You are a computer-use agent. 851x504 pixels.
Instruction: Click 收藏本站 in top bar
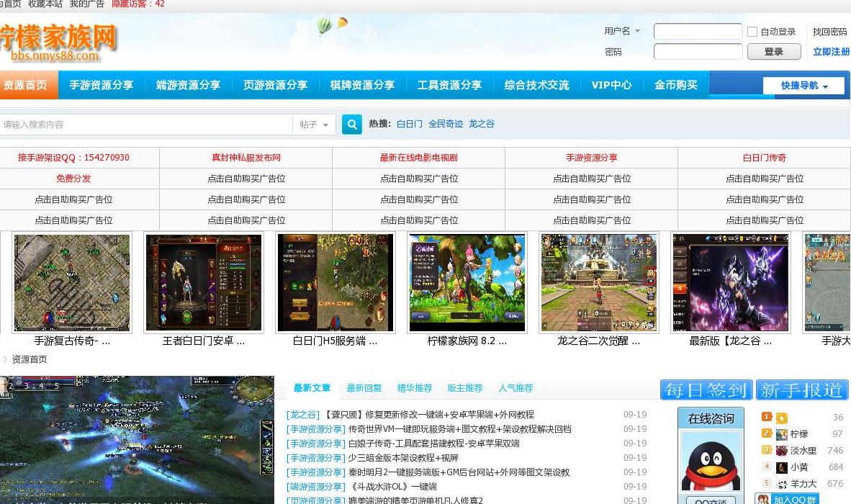pos(45,4)
